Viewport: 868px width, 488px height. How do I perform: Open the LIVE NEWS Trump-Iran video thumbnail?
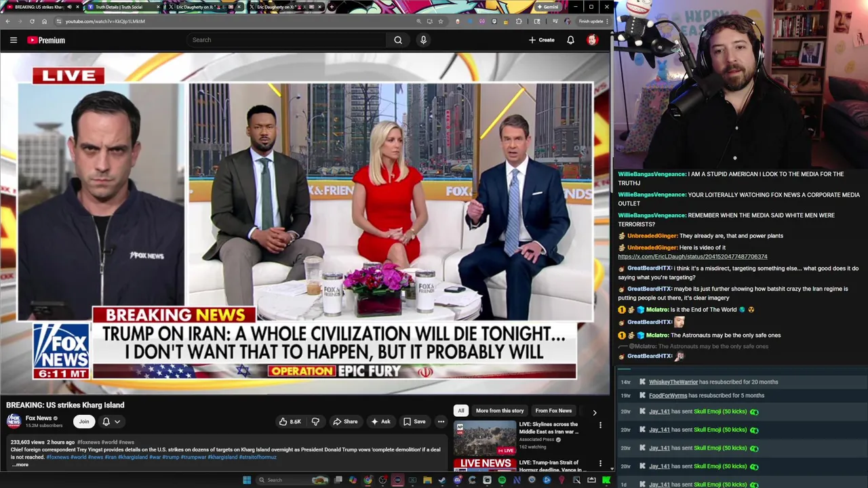point(486,465)
